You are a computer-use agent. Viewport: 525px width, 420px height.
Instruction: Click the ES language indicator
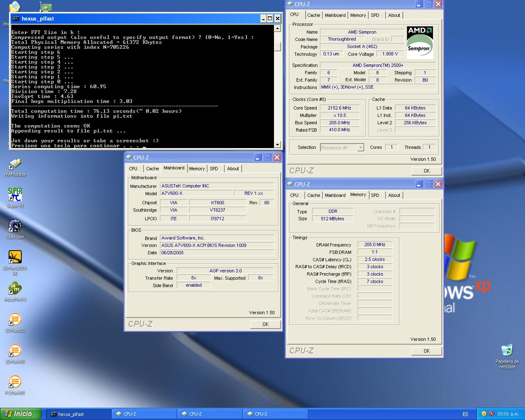465,414
